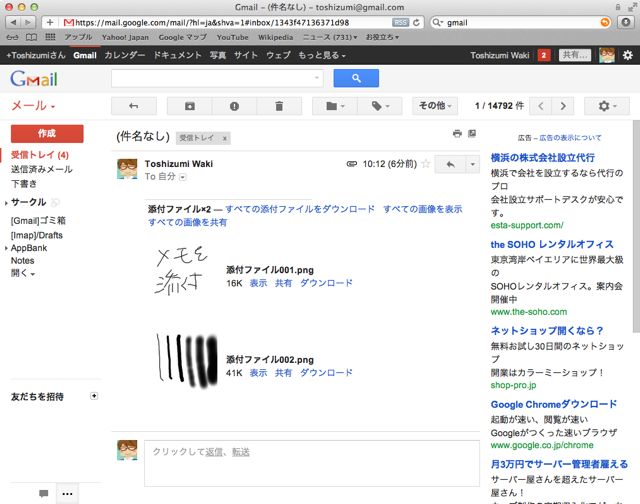The width and height of the screenshot is (640, 504).
Task: Open the account avatar in Google bar
Action: 607,55
